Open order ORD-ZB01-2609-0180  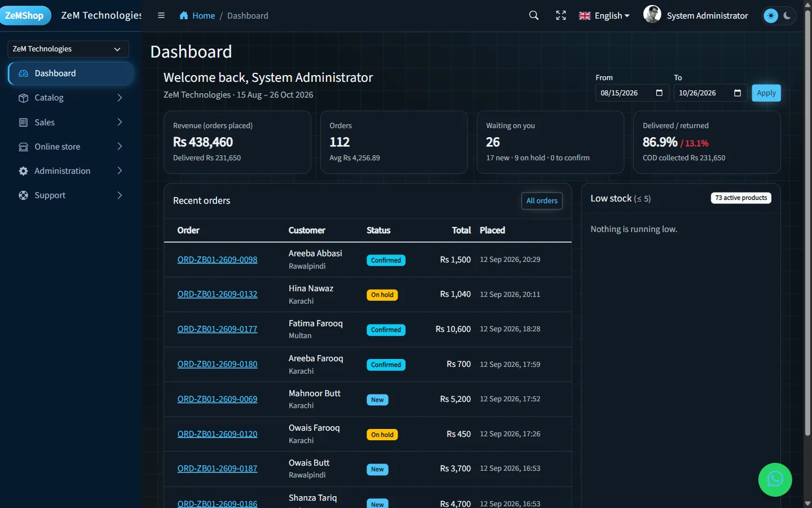point(217,364)
